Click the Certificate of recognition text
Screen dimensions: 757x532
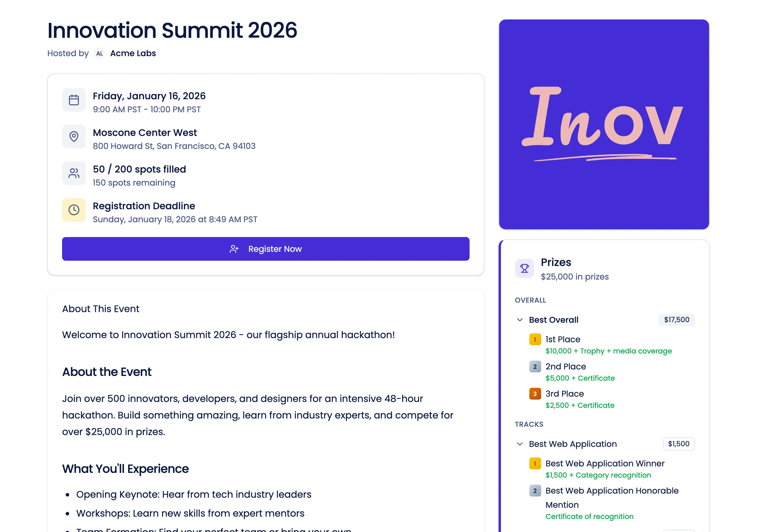click(x=590, y=516)
